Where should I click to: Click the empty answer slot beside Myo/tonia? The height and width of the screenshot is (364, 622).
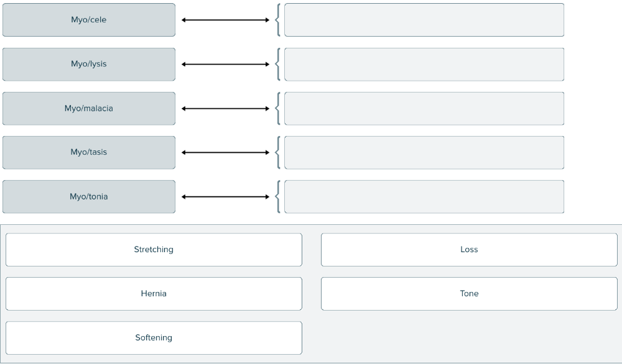point(424,196)
